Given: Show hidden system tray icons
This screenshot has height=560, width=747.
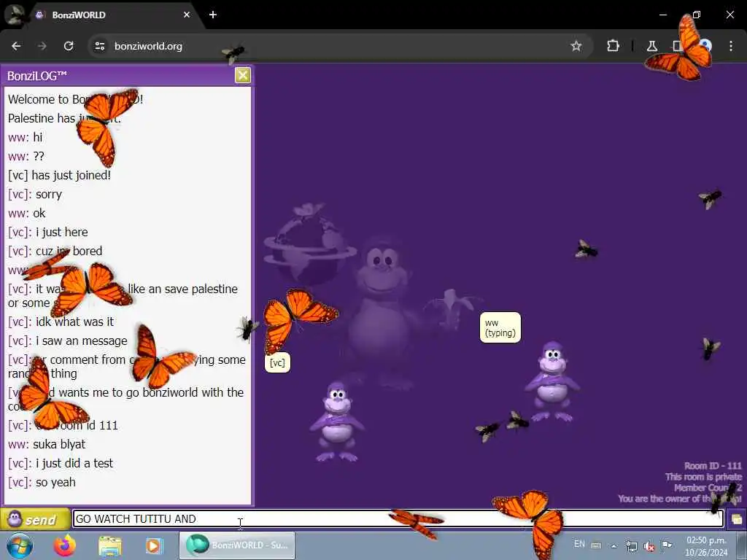Looking at the screenshot, I should click(x=614, y=546).
